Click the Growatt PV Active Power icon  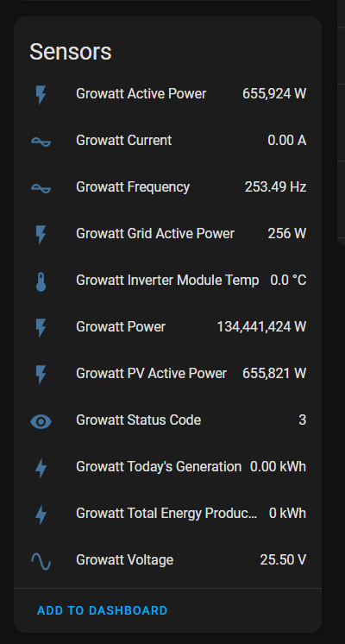(41, 375)
